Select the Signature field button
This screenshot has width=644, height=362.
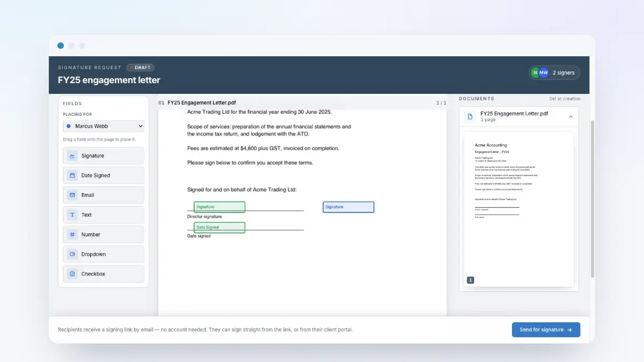[x=104, y=156]
